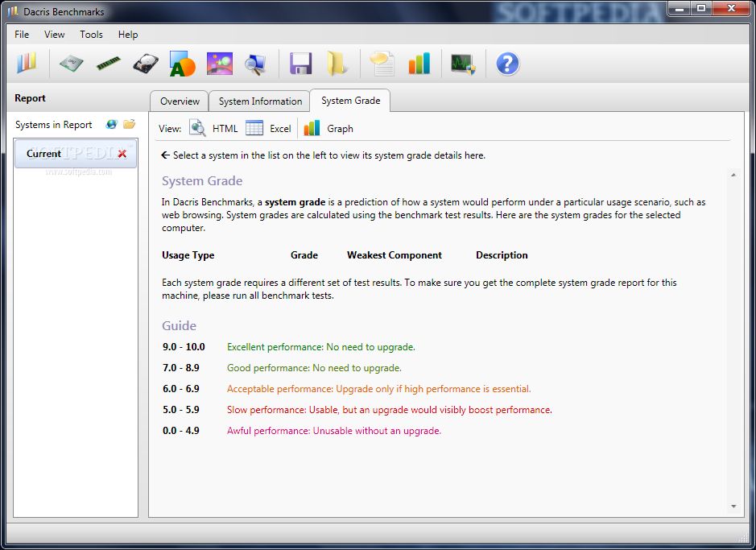This screenshot has height=550, width=756.
Task: Run the CPU benchmark chip icon
Action: [72, 64]
